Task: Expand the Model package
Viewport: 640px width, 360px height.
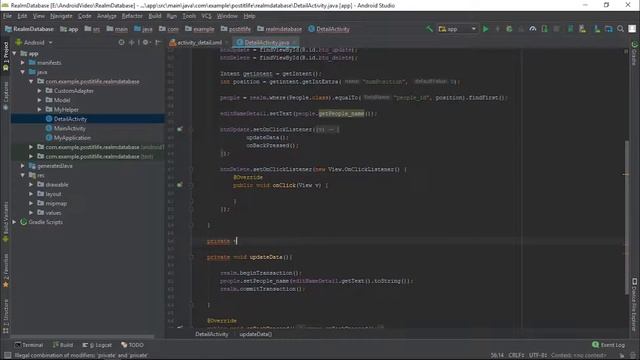Action: [x=40, y=100]
